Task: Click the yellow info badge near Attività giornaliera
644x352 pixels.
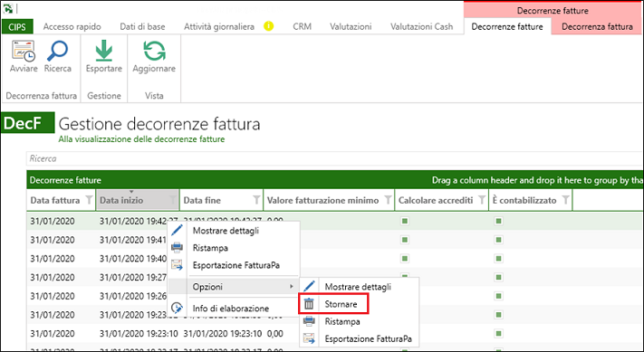Action: coord(269,26)
